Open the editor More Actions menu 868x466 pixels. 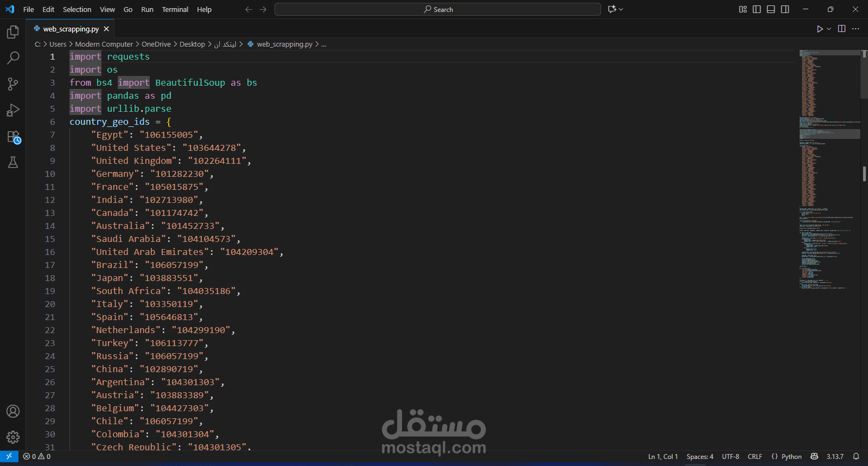click(856, 29)
